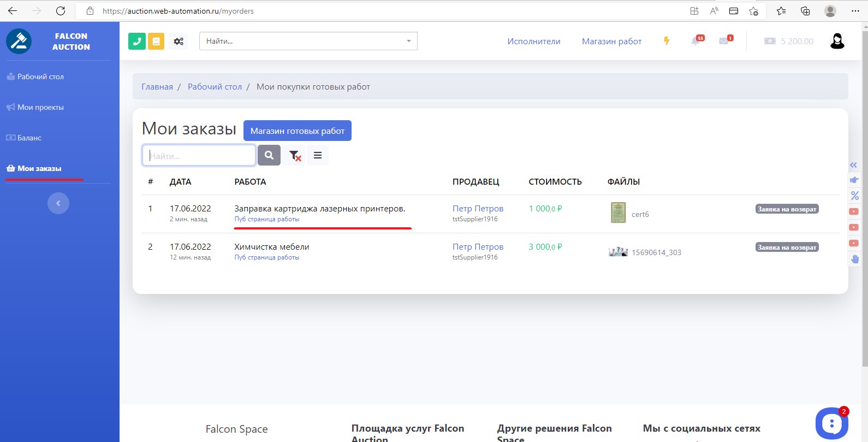
Task: Expand right side panel with double chevron
Action: tap(853, 165)
